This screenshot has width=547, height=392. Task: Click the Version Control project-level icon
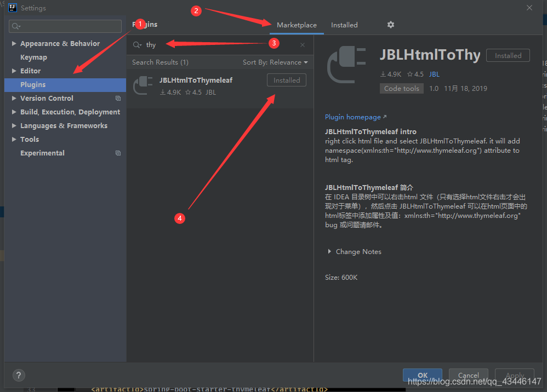tap(118, 98)
